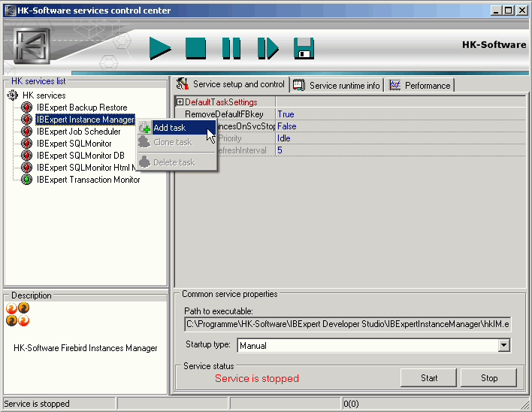Click the DefaultTaskSettings label

(x=221, y=101)
